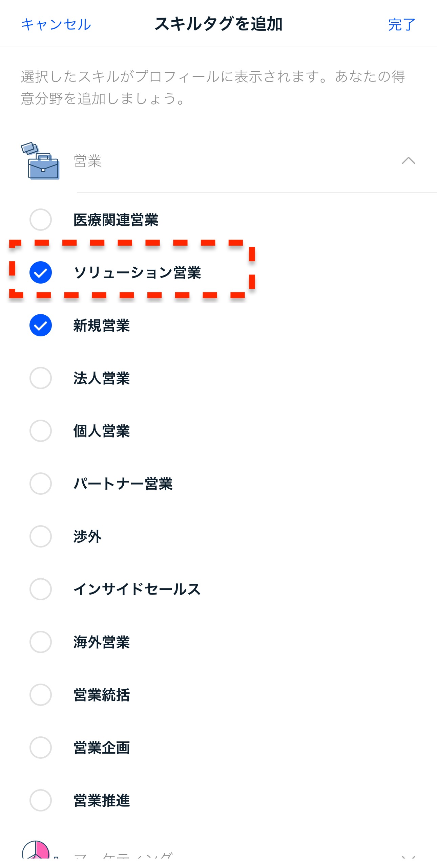Choose the 海外営業 skill label
Screen dimensions: 437x868
click(102, 642)
